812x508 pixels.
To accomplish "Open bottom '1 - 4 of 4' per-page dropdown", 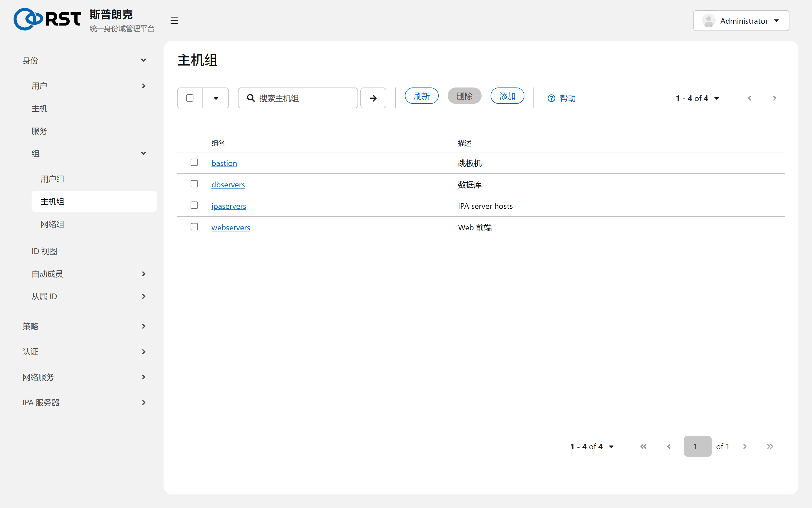I will (x=592, y=446).
